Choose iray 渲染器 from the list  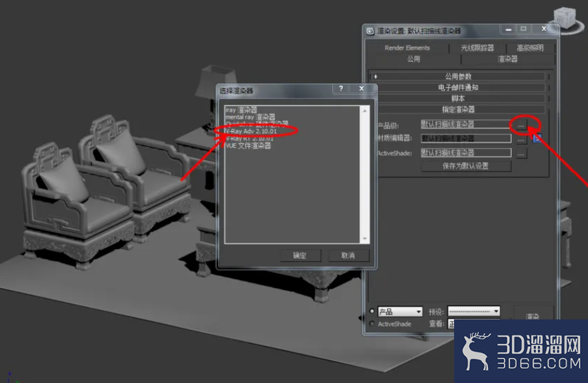(241, 110)
